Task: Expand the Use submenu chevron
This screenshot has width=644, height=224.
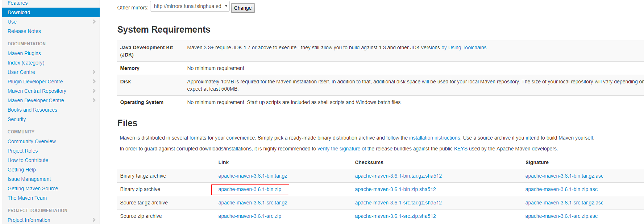Action: [94, 22]
